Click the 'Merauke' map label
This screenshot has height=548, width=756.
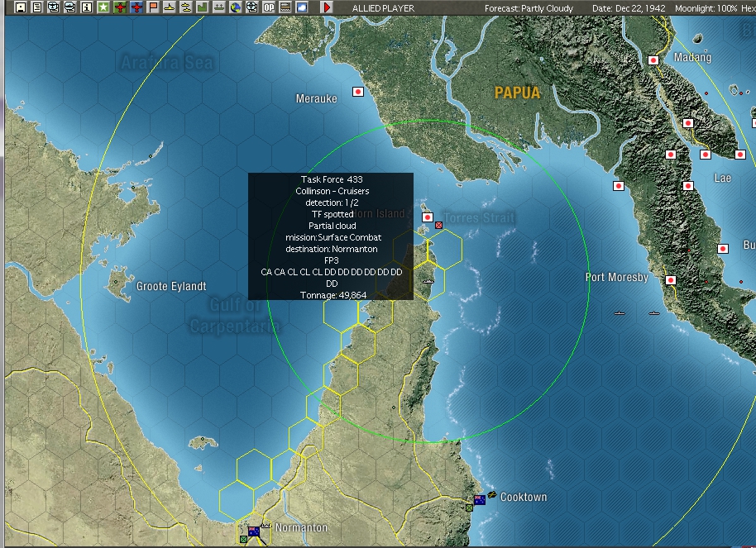tap(316, 98)
